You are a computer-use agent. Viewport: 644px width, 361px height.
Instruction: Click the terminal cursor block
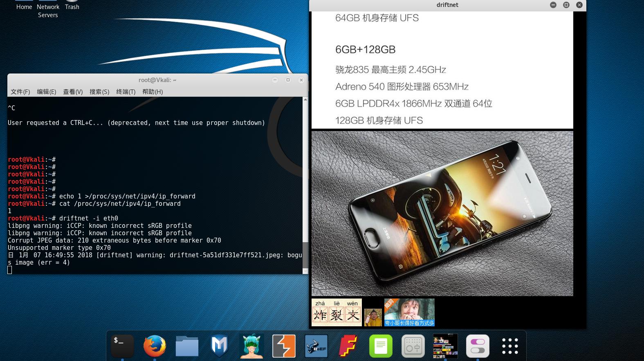(10, 270)
